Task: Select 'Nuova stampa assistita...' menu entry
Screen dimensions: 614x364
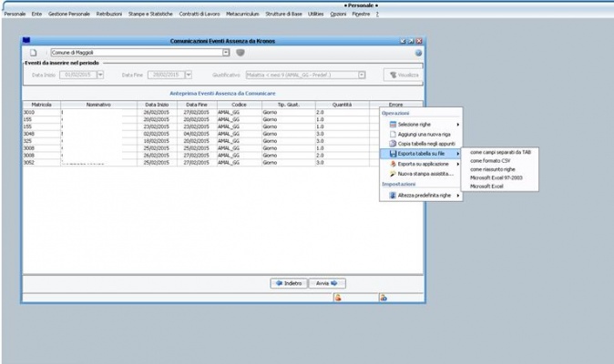Action: point(425,173)
